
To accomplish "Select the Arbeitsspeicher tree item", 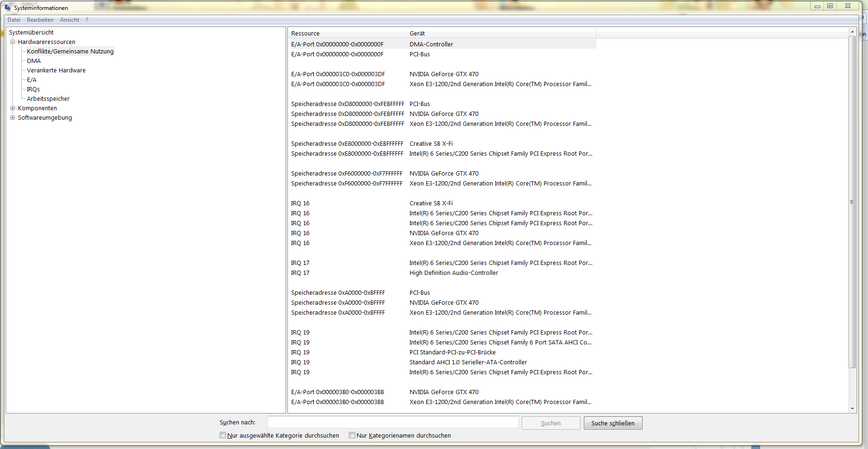I will click(48, 98).
